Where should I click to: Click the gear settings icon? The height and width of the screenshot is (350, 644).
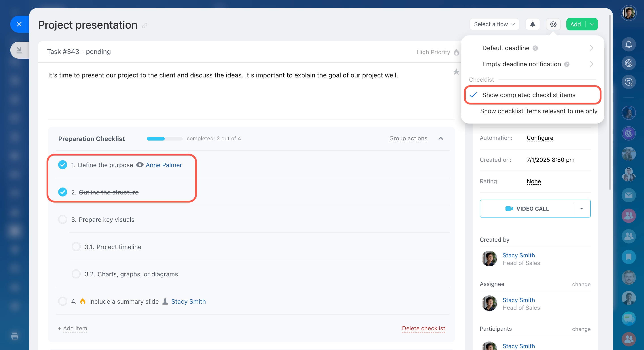click(553, 24)
